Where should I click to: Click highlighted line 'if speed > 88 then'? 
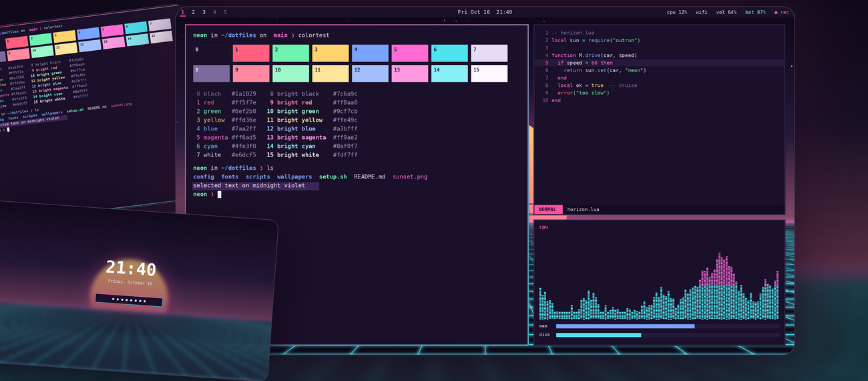pos(585,63)
